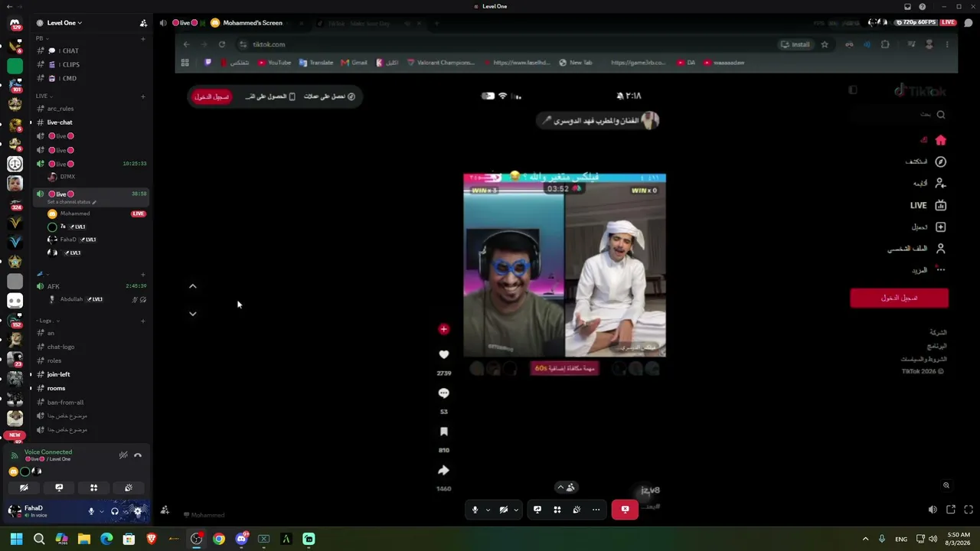
Task: Open Activities in the Voice Connected panel
Action: click(x=93, y=487)
